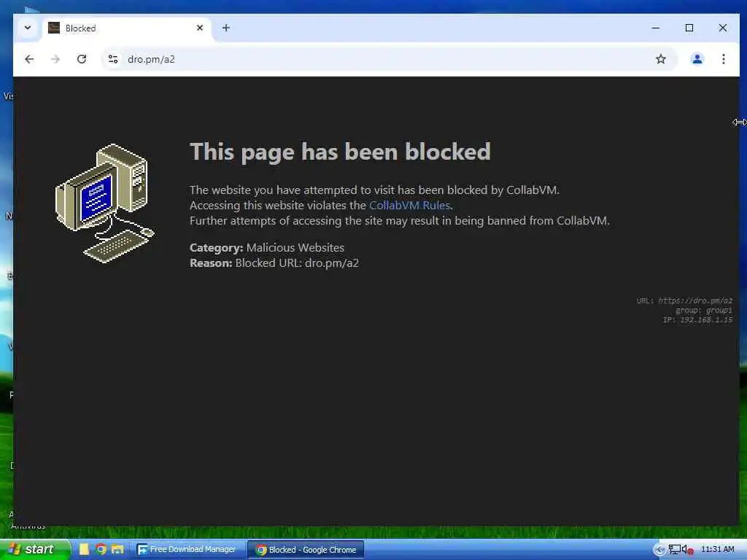
Task: Bookmark this page with the star
Action: point(660,59)
